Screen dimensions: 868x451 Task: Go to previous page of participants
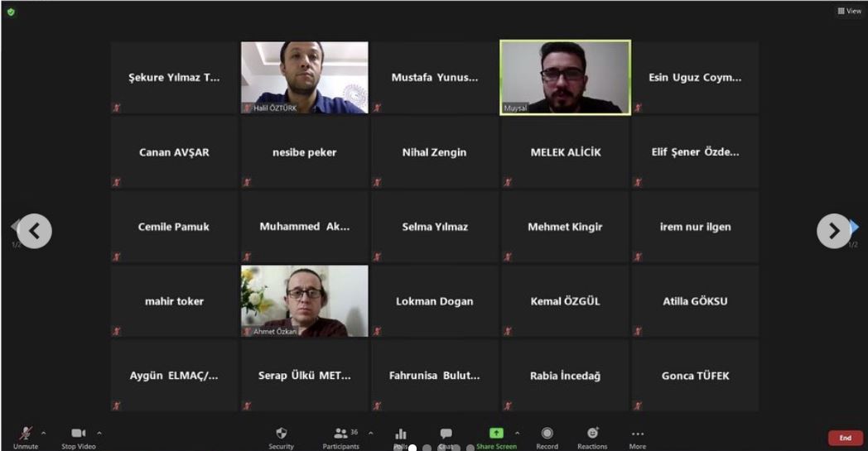tap(34, 231)
